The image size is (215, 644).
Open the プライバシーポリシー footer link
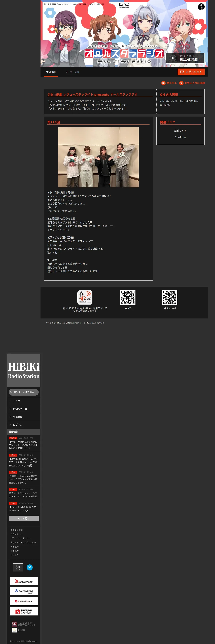pos(21,539)
